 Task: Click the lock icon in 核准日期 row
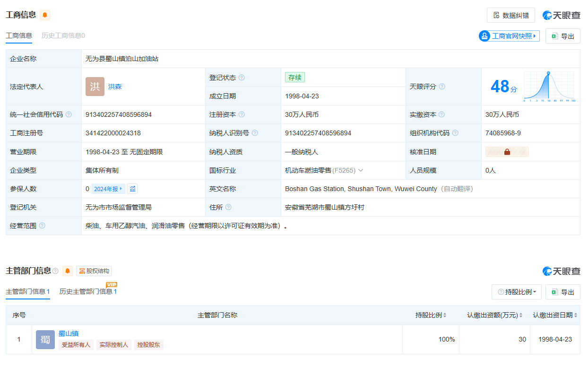(x=507, y=152)
